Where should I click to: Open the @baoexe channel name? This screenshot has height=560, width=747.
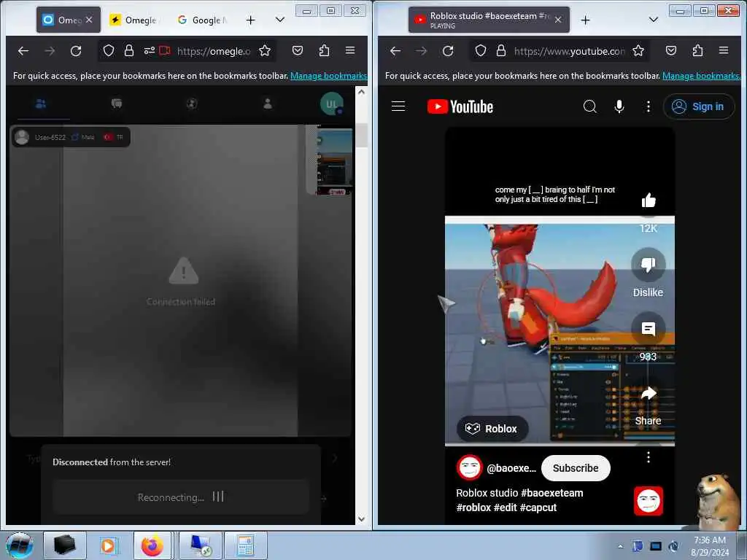click(x=511, y=468)
